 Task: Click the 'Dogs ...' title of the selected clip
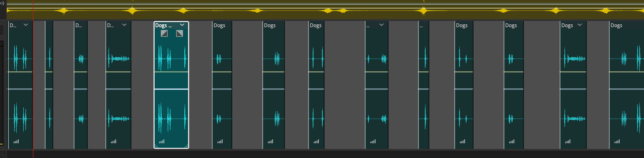pyautogui.click(x=163, y=25)
